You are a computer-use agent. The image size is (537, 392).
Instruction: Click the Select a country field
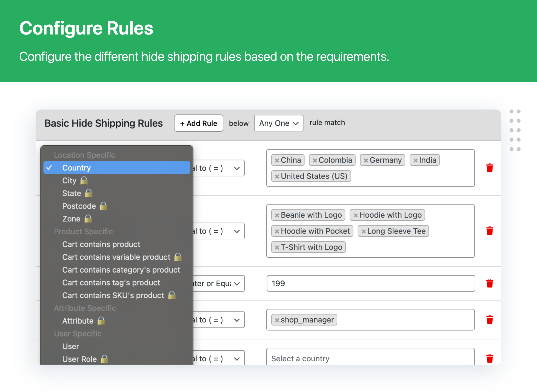click(370, 357)
